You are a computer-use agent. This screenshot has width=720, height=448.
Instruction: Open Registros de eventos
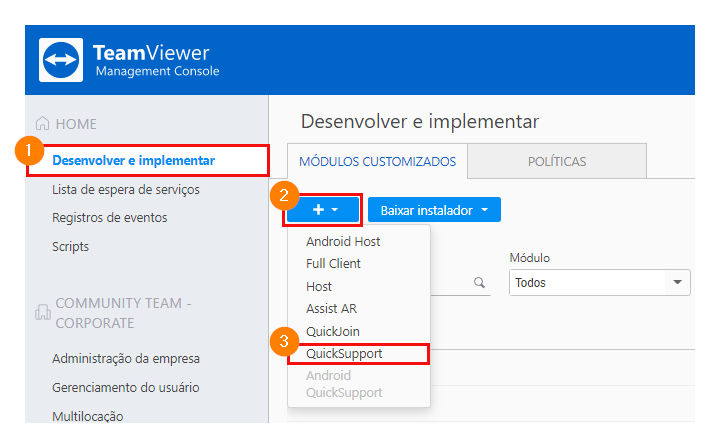coord(110,217)
